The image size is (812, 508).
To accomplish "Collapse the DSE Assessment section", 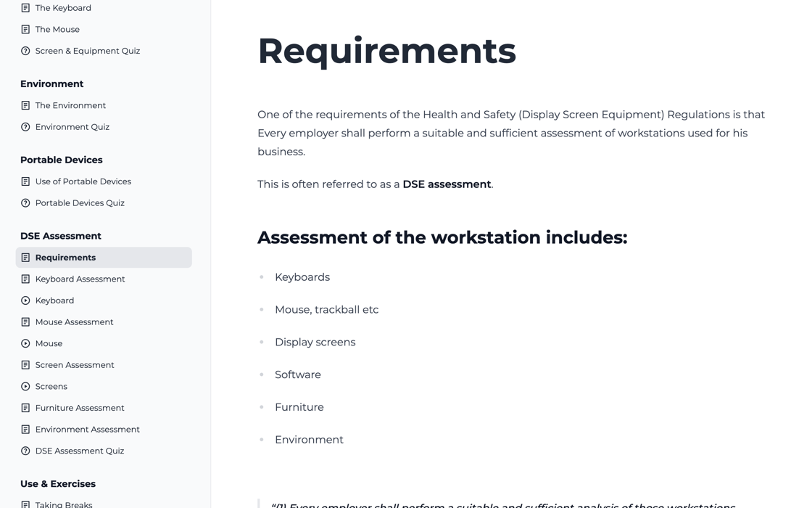I will point(61,235).
